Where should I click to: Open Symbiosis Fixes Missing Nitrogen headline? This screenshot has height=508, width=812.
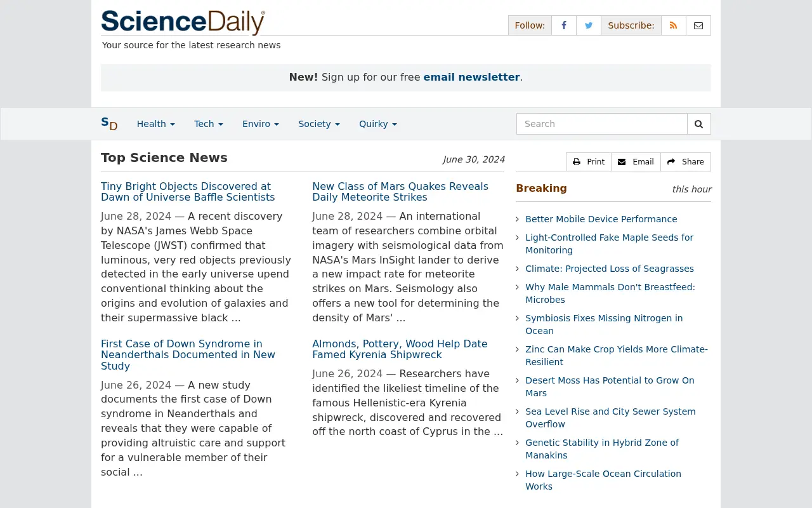[604, 324]
